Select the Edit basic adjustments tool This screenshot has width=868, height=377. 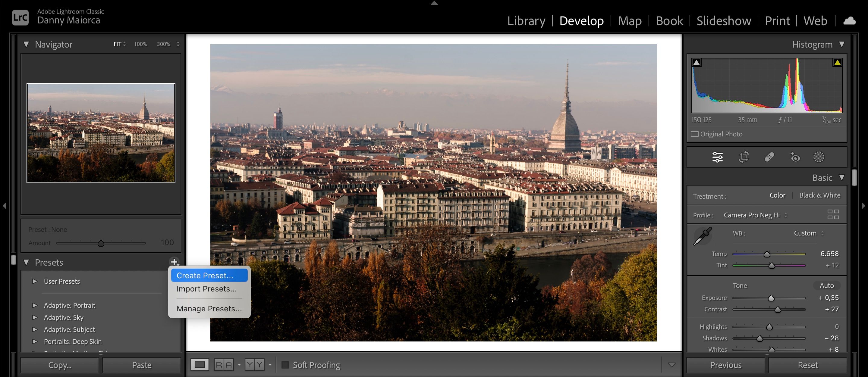717,157
